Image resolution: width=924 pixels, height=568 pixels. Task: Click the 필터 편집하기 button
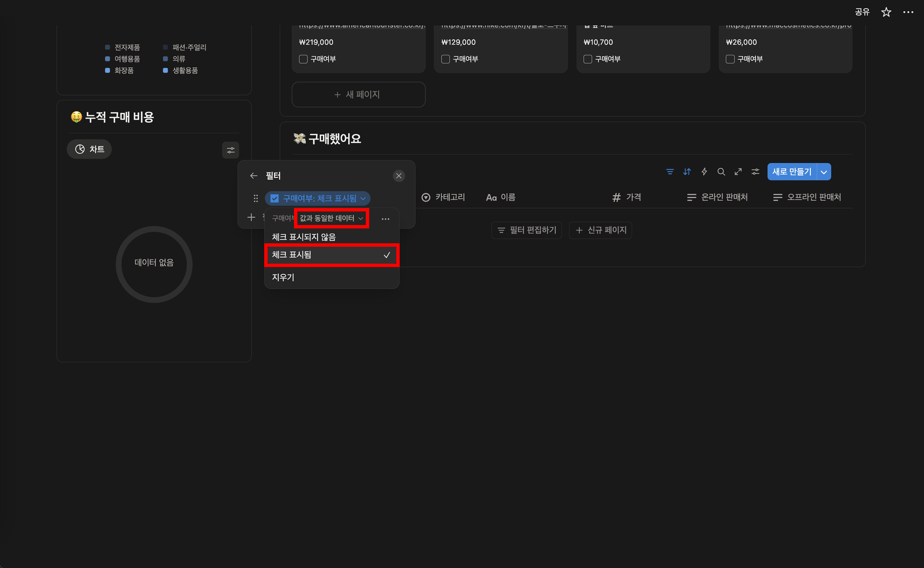pyautogui.click(x=526, y=230)
